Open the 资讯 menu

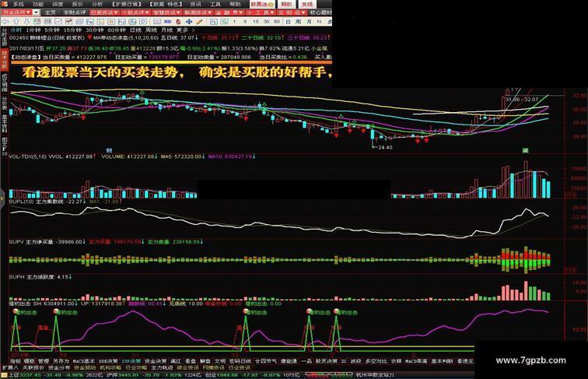click(x=195, y=4)
